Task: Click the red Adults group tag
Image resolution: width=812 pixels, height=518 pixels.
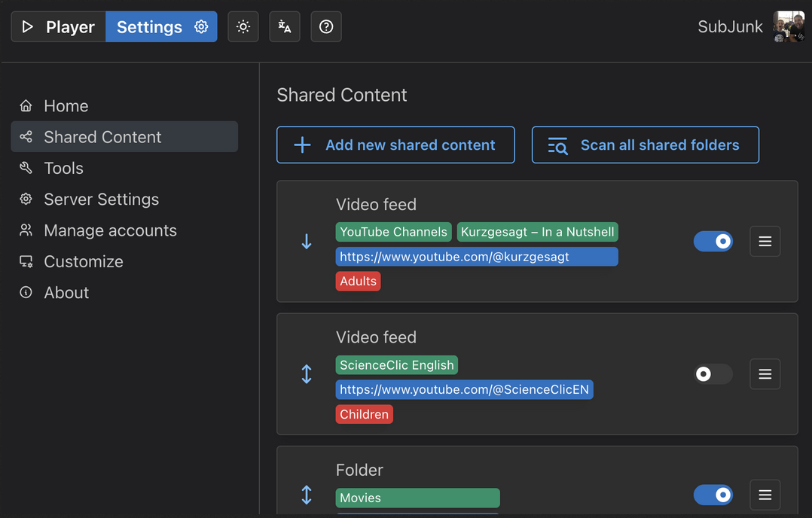Action: pyautogui.click(x=358, y=281)
